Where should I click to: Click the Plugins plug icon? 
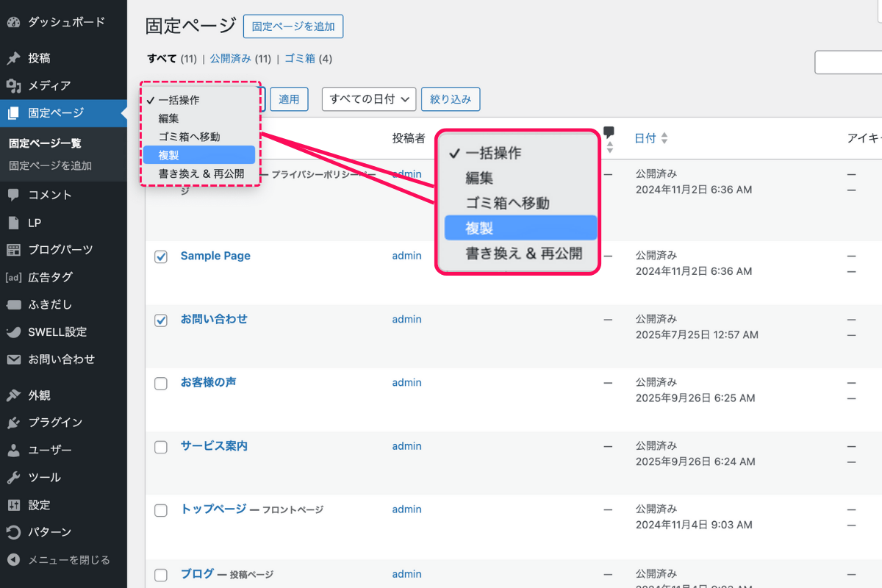[13, 423]
